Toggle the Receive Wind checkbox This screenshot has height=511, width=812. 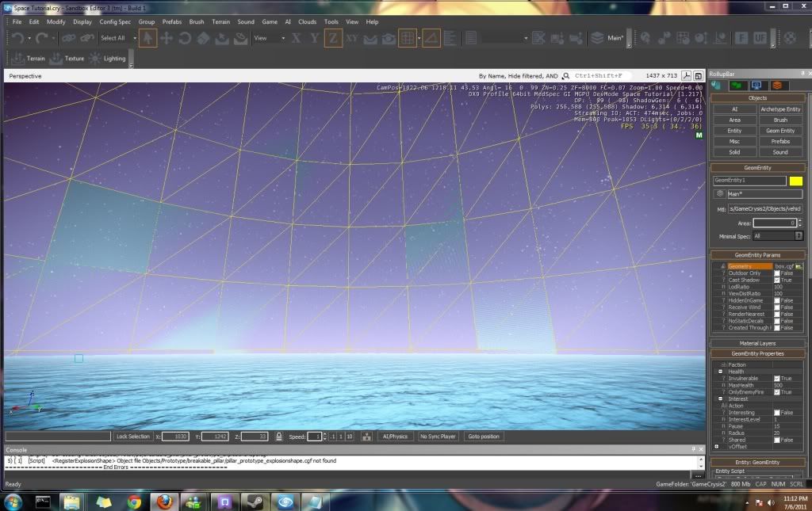(x=777, y=307)
